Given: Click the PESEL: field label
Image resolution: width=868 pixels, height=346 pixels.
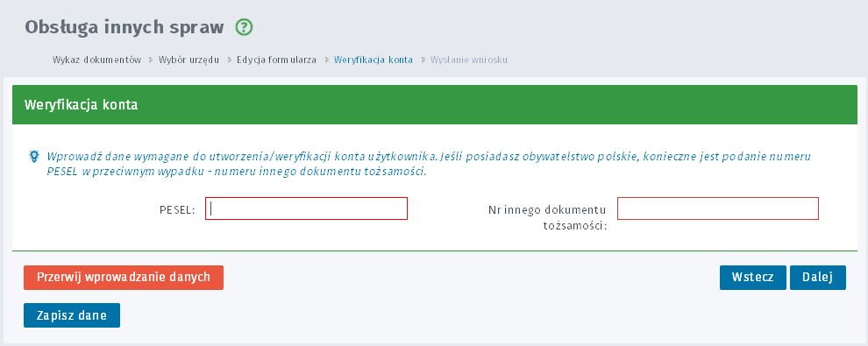Looking at the screenshot, I should tap(177, 210).
